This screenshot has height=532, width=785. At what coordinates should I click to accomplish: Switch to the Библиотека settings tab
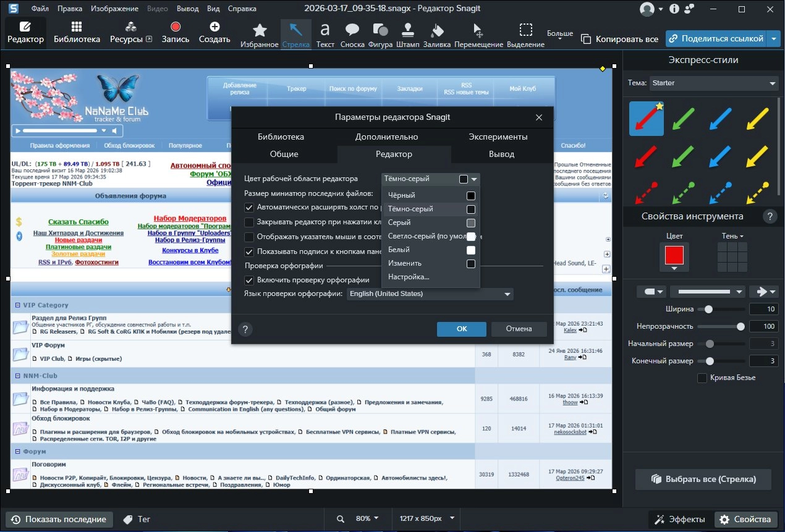tap(281, 137)
